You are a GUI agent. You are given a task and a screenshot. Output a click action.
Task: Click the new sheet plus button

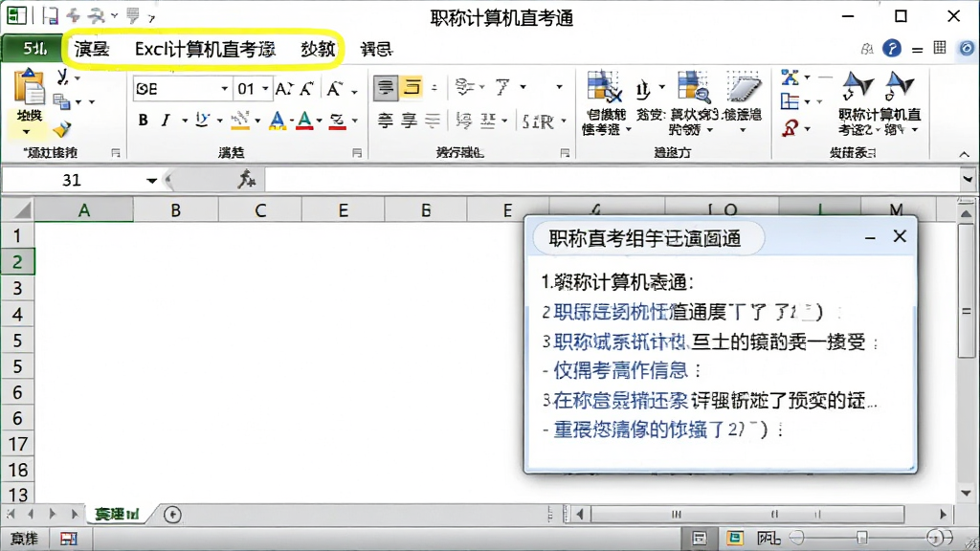pyautogui.click(x=172, y=514)
